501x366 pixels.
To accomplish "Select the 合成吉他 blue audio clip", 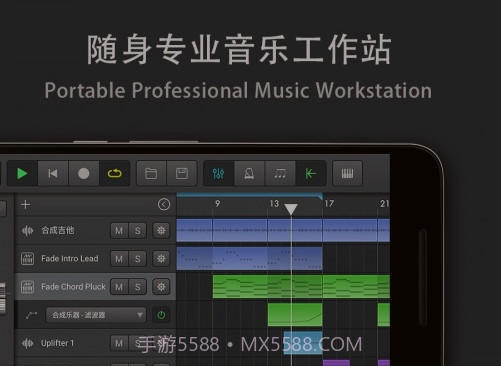I will (283, 230).
